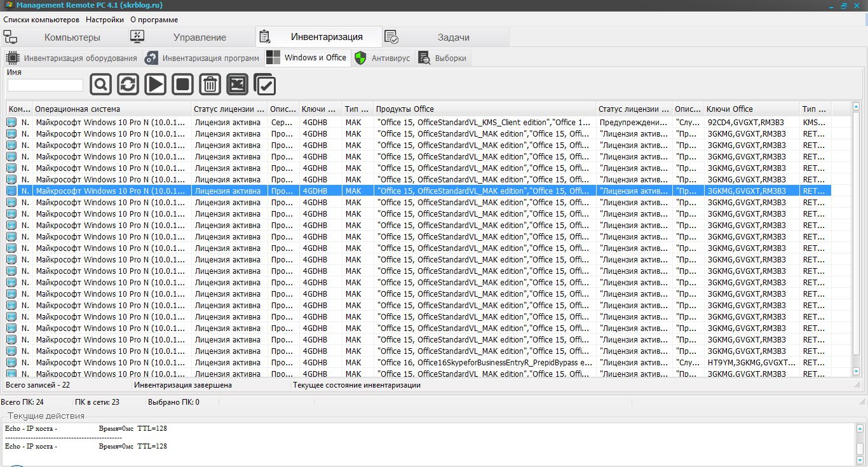Click the table scrollbar's down arrow

tap(856, 371)
